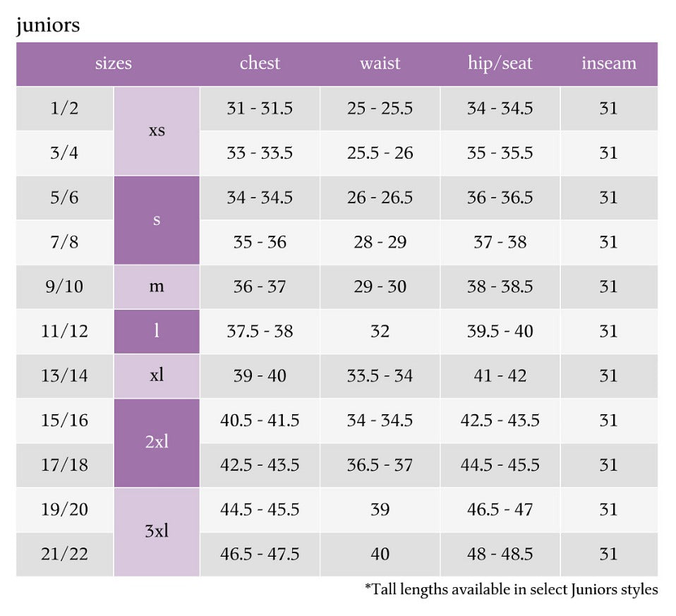
Task: Select chest value 37.5 - 38
Action: pyautogui.click(x=260, y=332)
